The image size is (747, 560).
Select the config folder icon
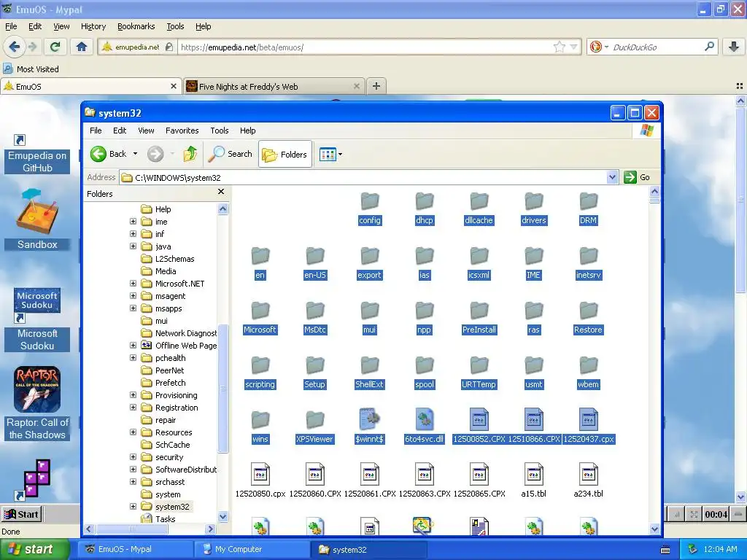coord(370,201)
